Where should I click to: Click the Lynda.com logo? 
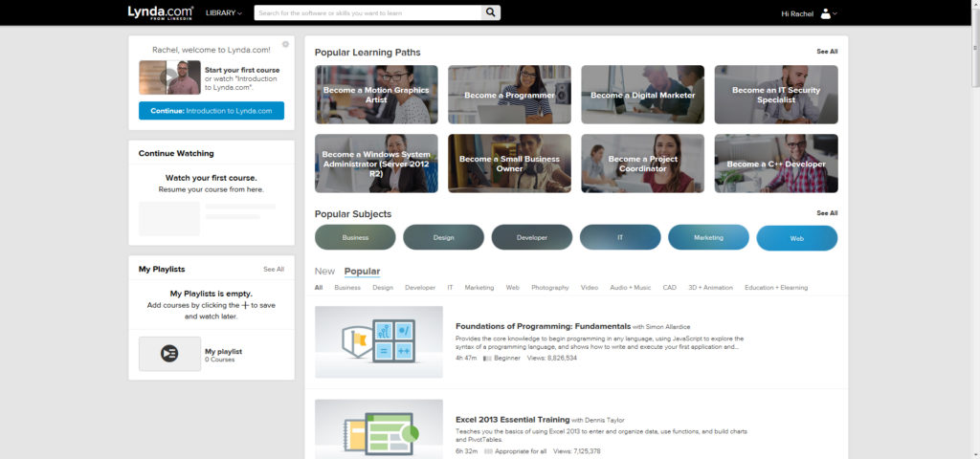tap(162, 12)
